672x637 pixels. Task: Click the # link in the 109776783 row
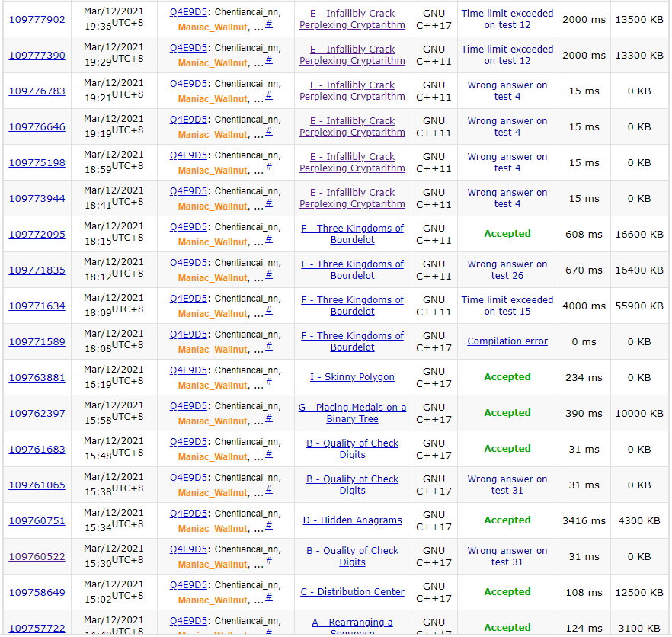[268, 97]
